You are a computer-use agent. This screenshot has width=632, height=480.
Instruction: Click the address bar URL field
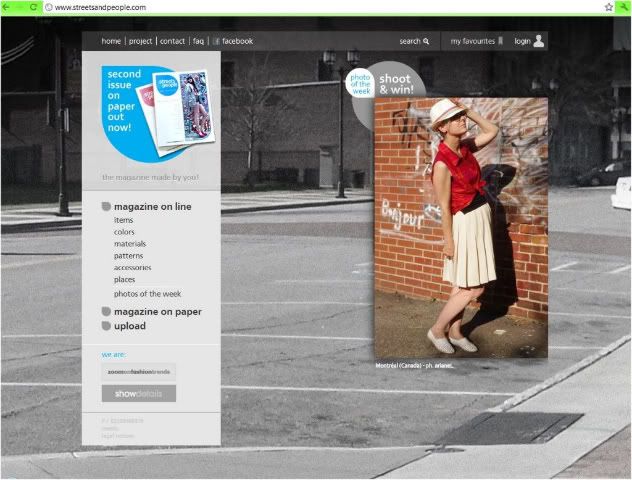pos(322,7)
